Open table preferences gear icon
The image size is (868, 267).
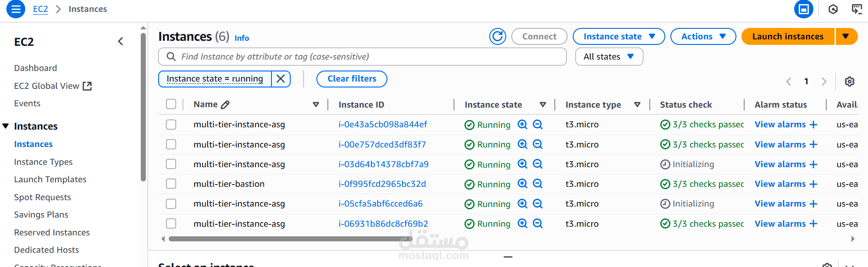pos(850,82)
